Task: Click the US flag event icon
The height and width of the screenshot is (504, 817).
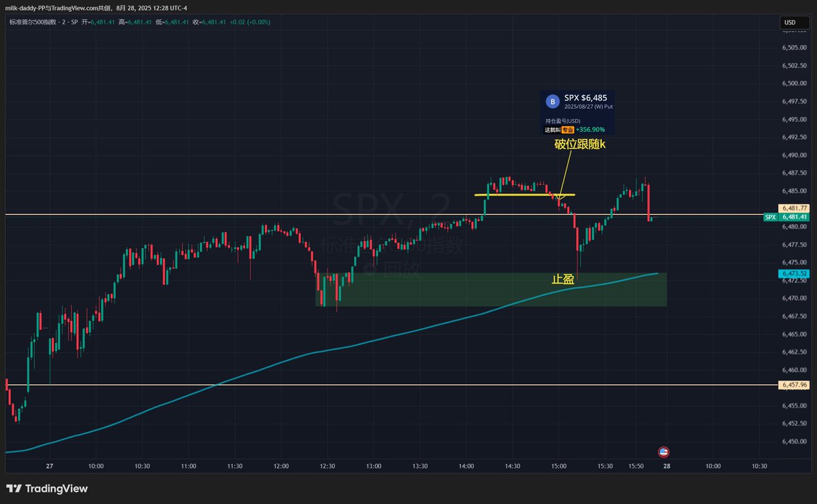Action: pos(663,452)
